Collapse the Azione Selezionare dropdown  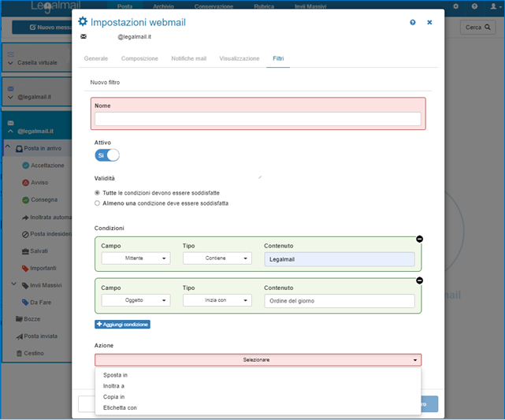tap(258, 360)
